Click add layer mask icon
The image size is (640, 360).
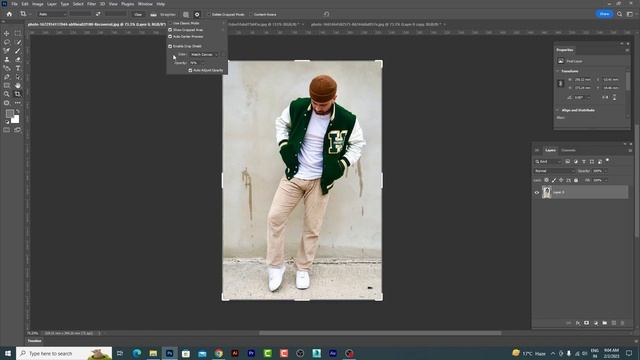[x=587, y=323]
